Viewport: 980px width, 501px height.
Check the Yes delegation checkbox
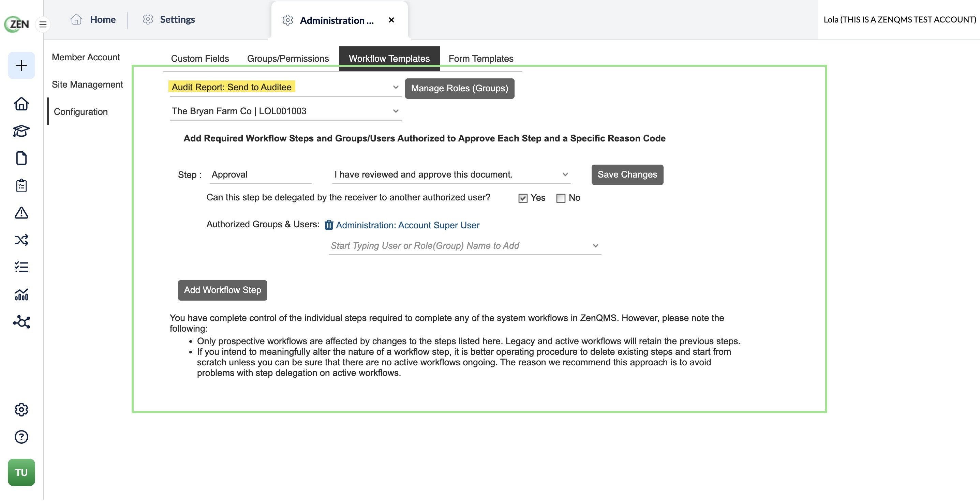coord(523,198)
